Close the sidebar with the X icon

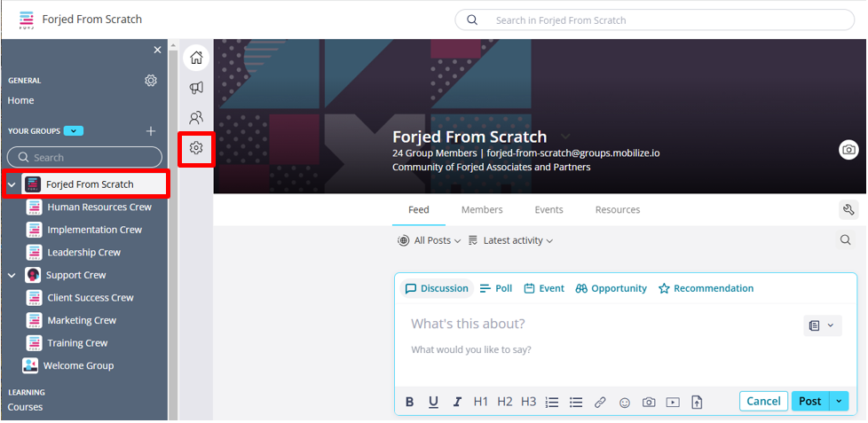[157, 51]
